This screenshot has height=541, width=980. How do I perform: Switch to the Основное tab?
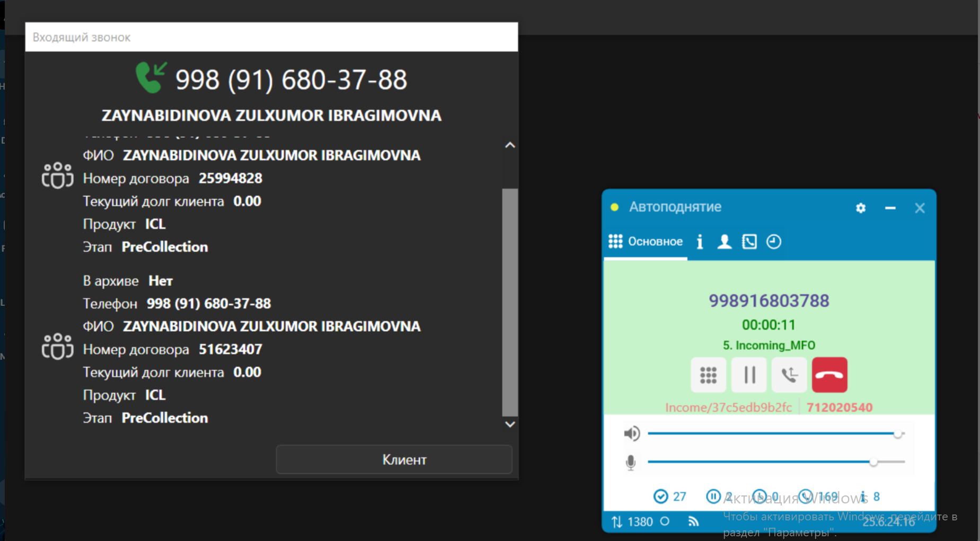point(646,242)
